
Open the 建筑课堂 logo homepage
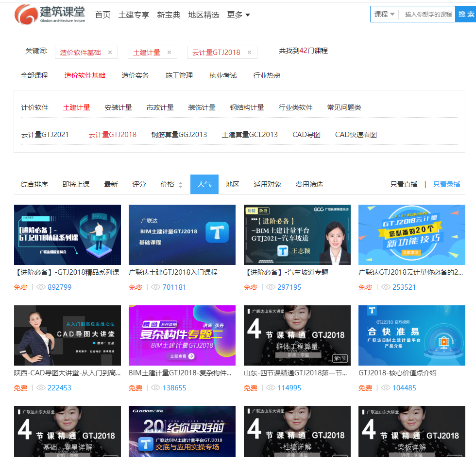tap(50, 14)
